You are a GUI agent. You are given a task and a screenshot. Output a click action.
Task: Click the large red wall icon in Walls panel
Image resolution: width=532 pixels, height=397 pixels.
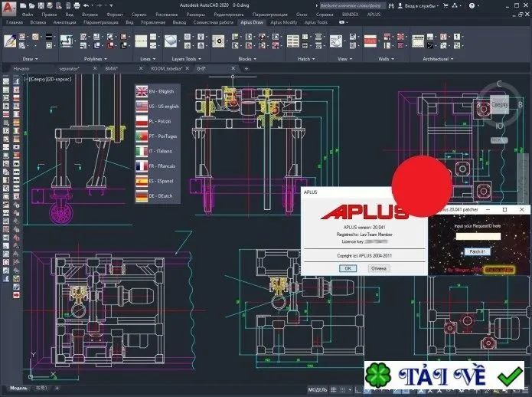(x=370, y=41)
